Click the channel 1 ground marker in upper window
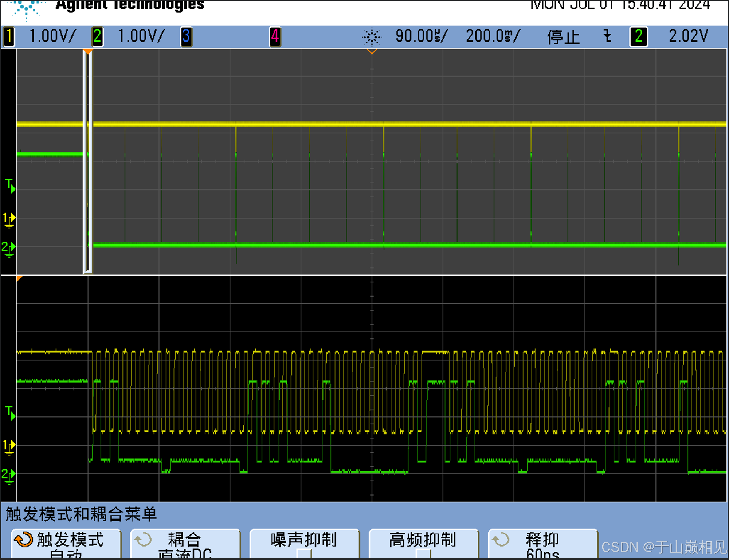The height and width of the screenshot is (560, 729). pyautogui.click(x=9, y=220)
